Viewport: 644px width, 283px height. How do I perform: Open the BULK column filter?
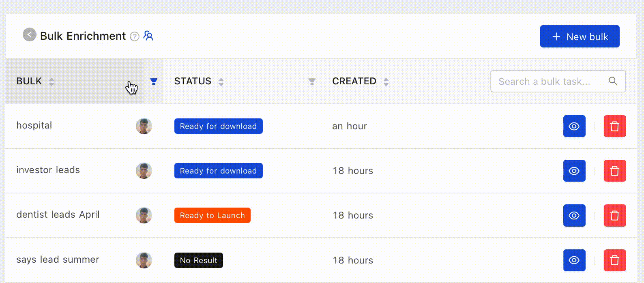click(154, 81)
